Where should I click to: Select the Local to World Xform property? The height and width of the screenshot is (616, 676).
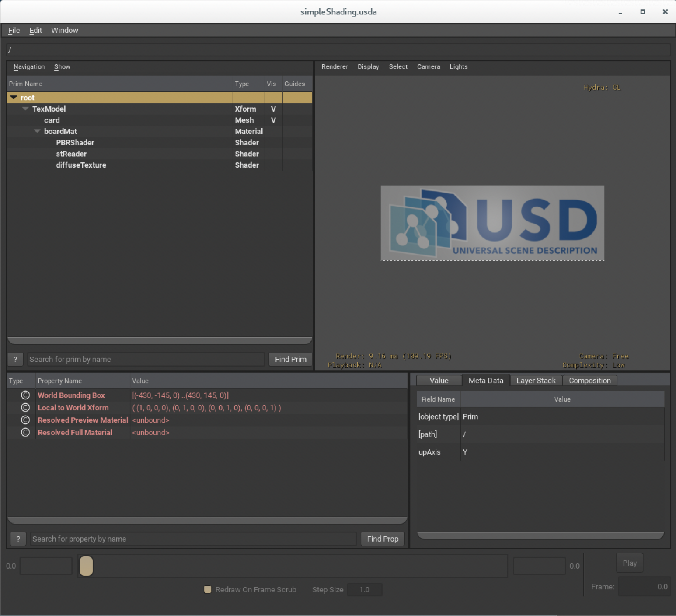tap(207, 408)
